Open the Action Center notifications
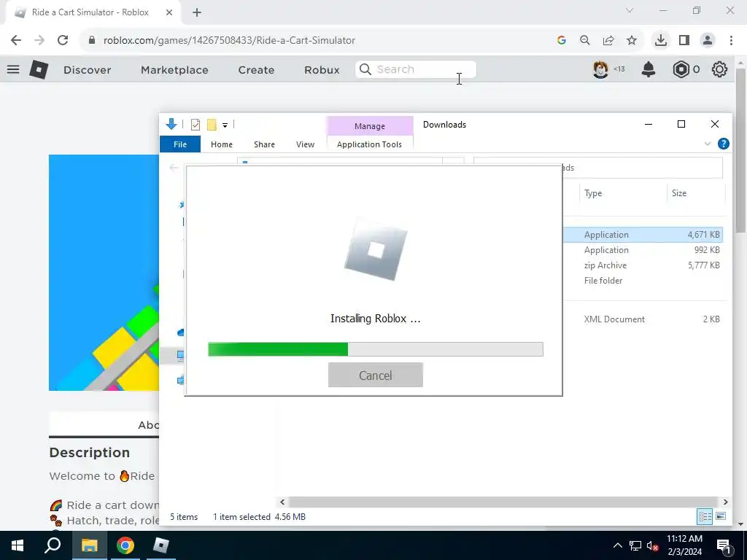Screen dimensions: 747x560 click(723, 545)
